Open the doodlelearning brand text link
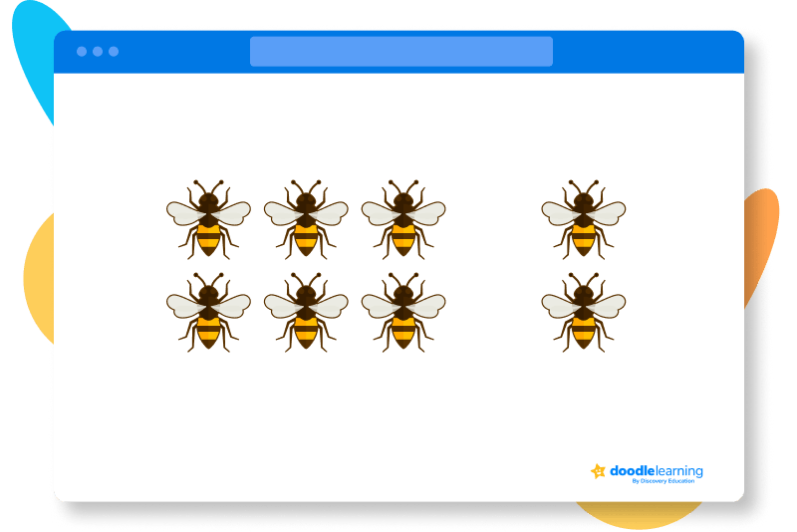This screenshot has width=797, height=532. (x=656, y=470)
